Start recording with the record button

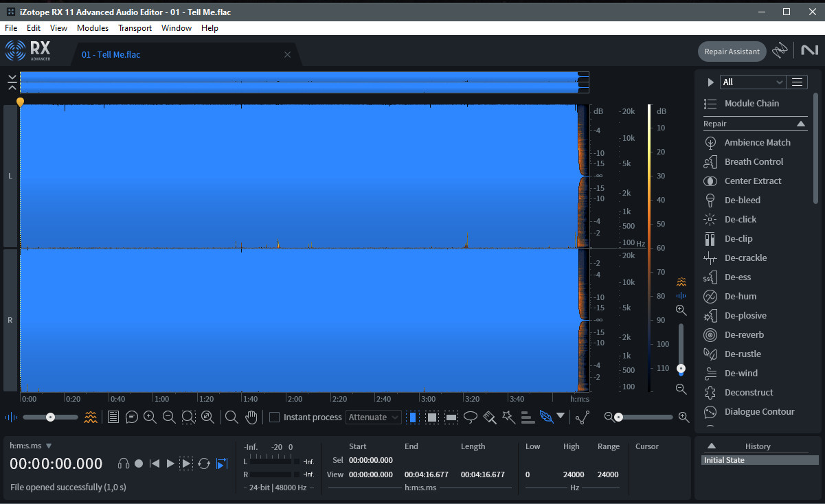[139, 463]
